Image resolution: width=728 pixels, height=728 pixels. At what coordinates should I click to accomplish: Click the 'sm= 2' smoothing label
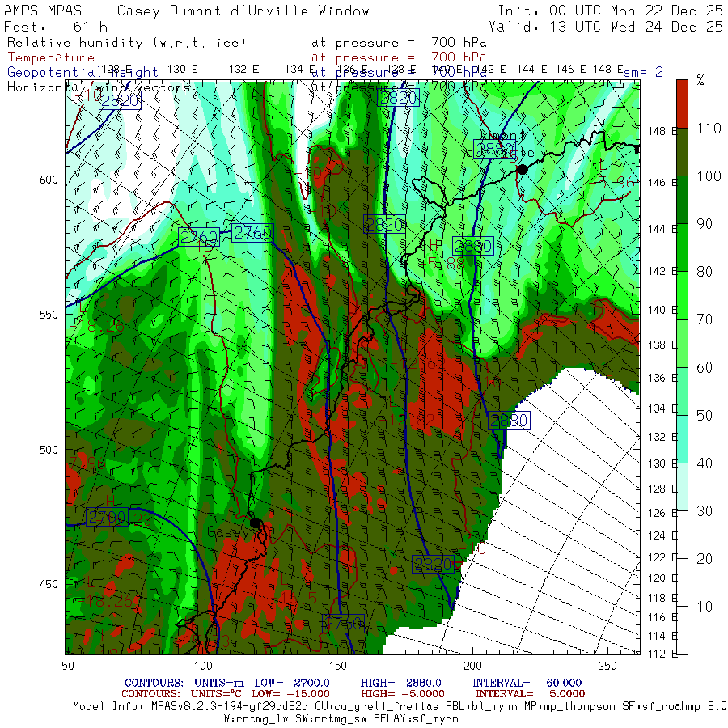tap(643, 72)
